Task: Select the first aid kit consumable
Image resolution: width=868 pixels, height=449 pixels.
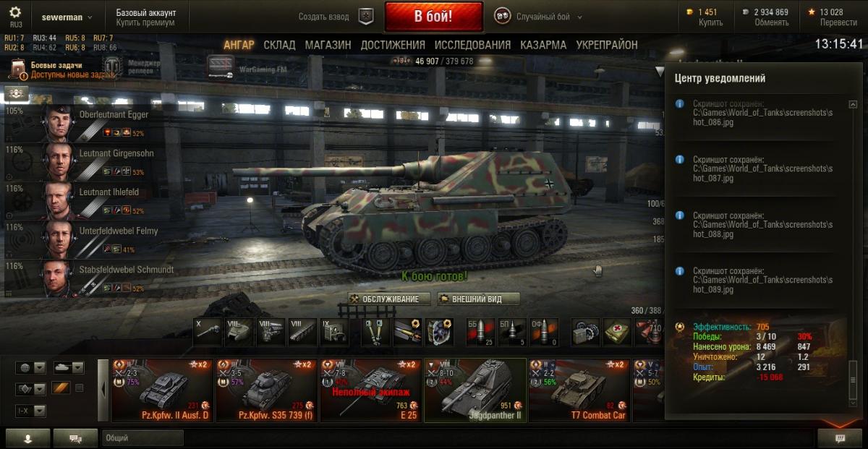Action: 618,332
